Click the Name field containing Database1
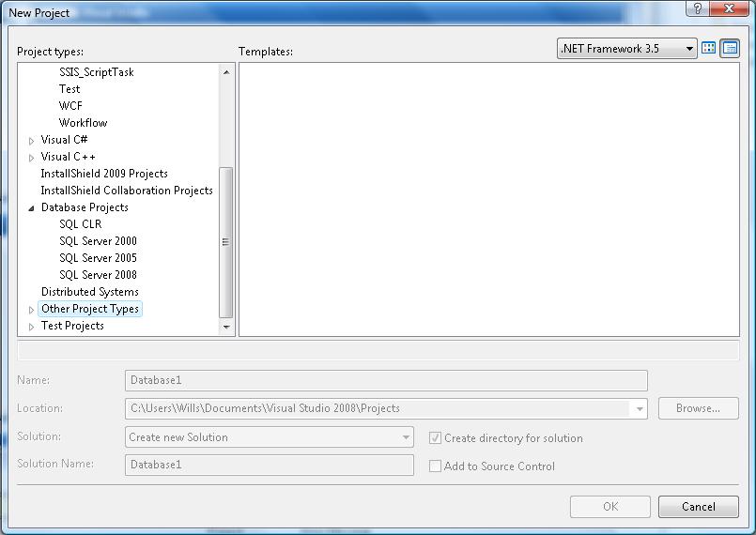The height and width of the screenshot is (535, 756). point(386,380)
